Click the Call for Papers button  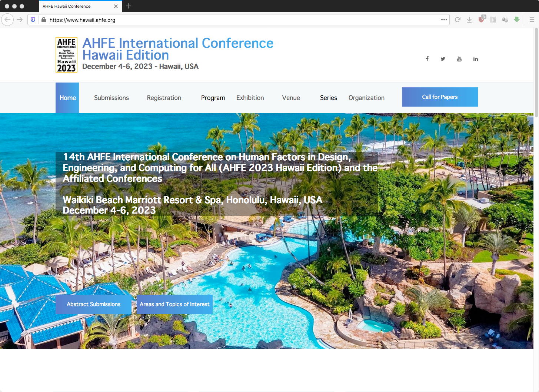[x=440, y=97]
